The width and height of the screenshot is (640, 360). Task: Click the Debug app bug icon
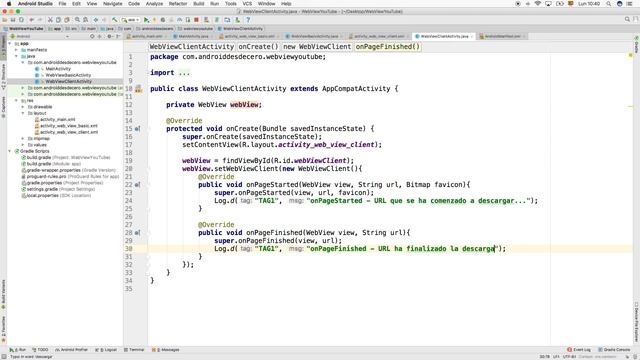click(x=163, y=20)
